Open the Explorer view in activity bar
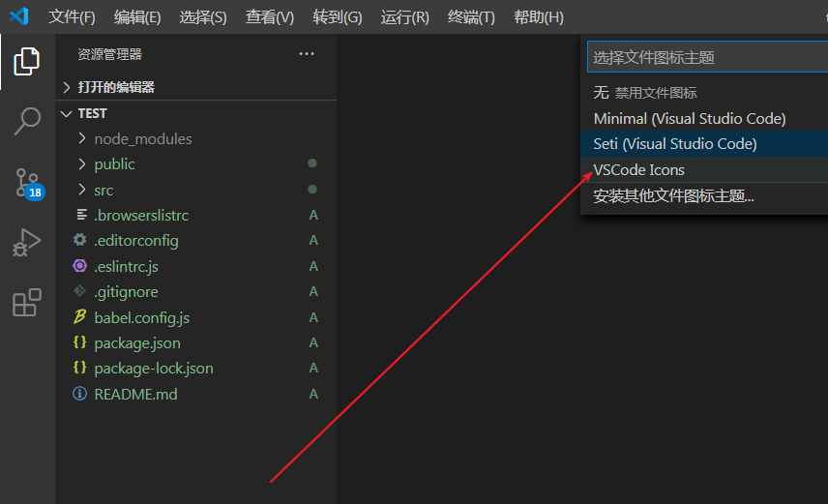Image resolution: width=828 pixels, height=504 pixels. (26, 61)
